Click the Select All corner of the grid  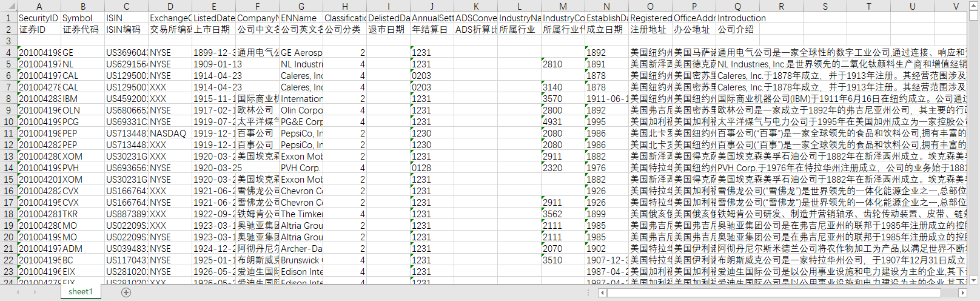(8, 6)
